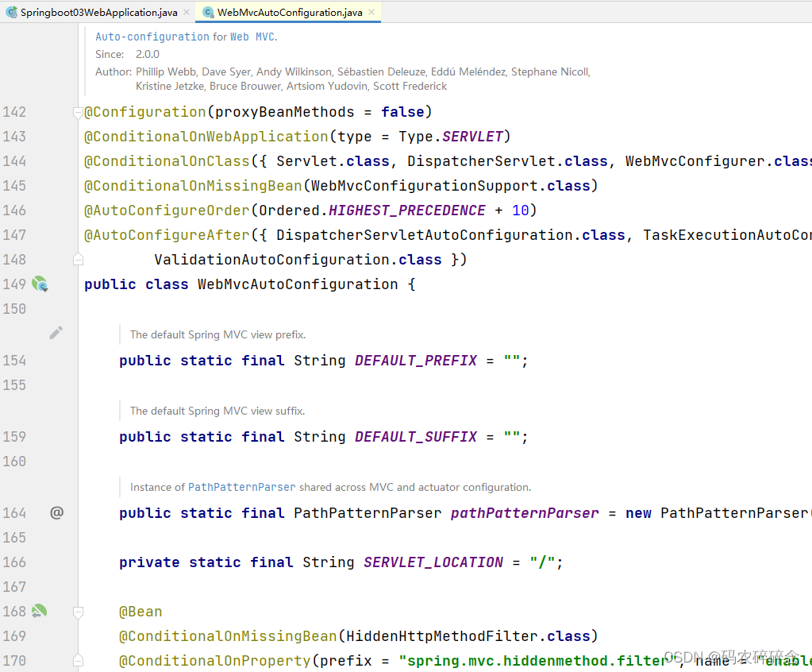
Task: Switch to Springboot03WebApplication.java tab
Action: 98,13
